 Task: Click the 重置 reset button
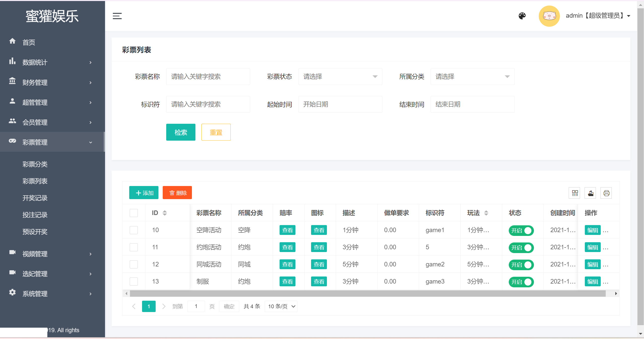[216, 132]
